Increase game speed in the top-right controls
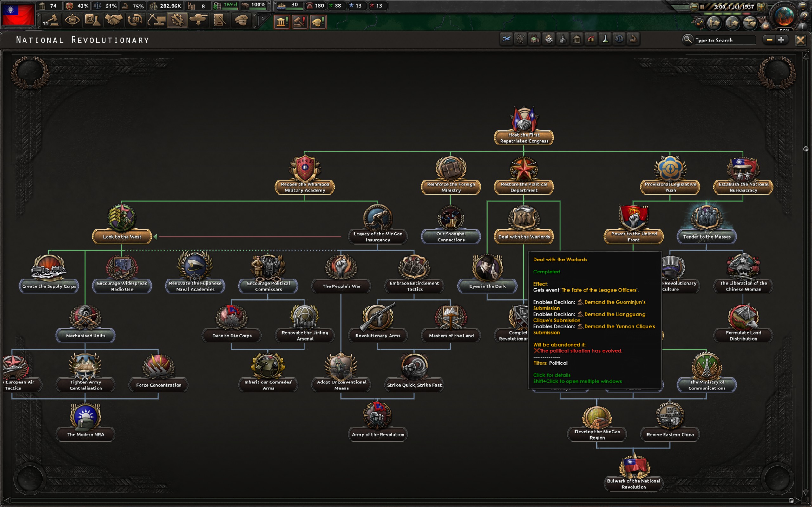This screenshot has width=812, height=507. click(x=761, y=6)
